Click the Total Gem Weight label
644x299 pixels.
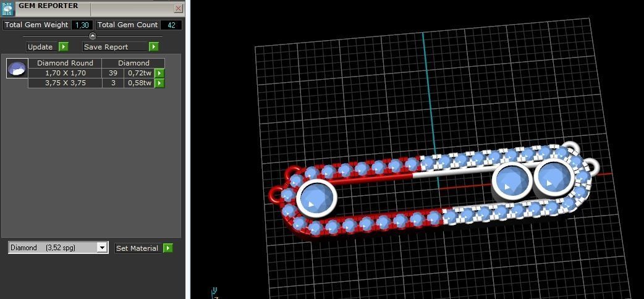[x=36, y=25]
